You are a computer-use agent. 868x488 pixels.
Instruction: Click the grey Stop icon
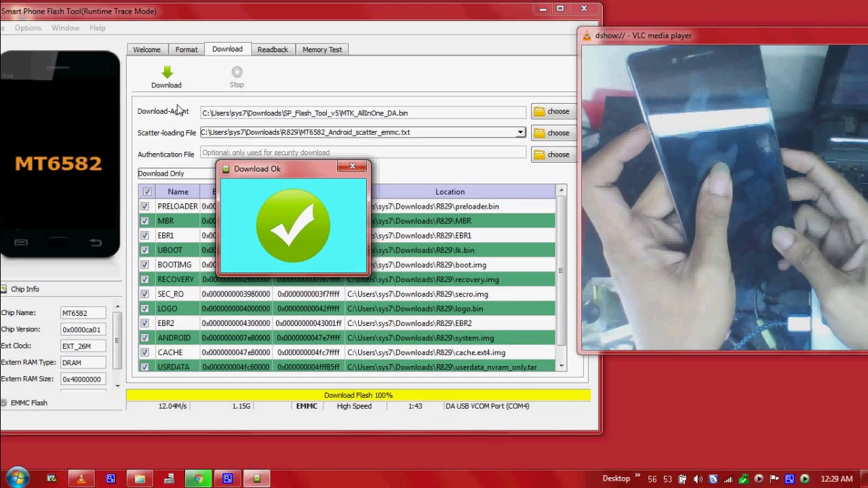(237, 72)
